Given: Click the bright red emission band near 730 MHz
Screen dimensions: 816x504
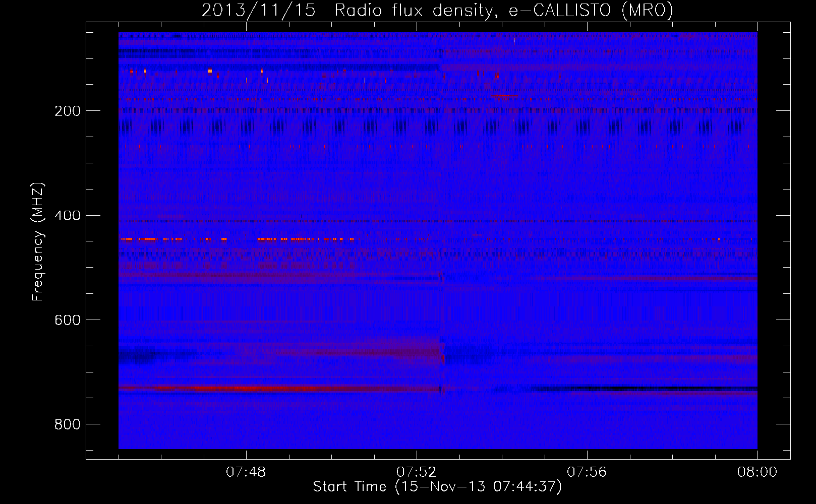Looking at the screenshot, I should click(280, 389).
